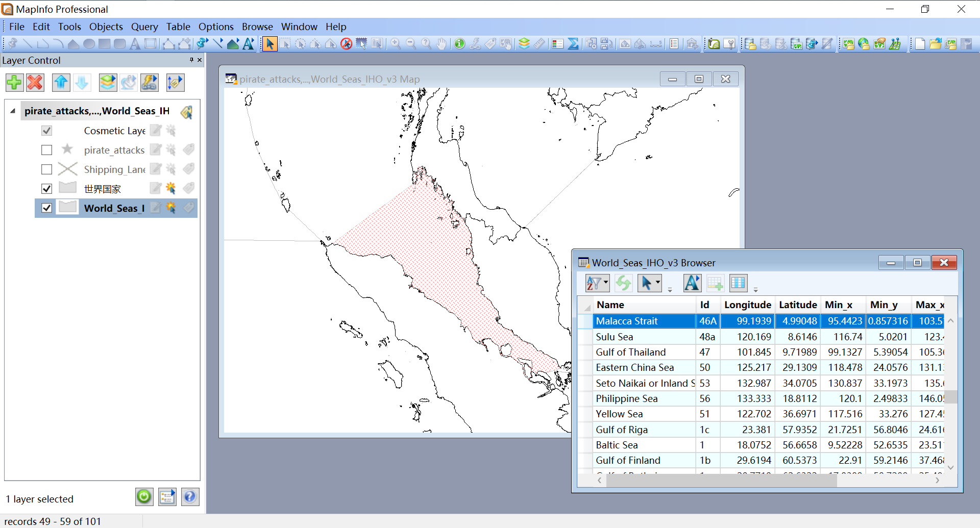Open Symbol Style pushpin icon

click(x=202, y=44)
